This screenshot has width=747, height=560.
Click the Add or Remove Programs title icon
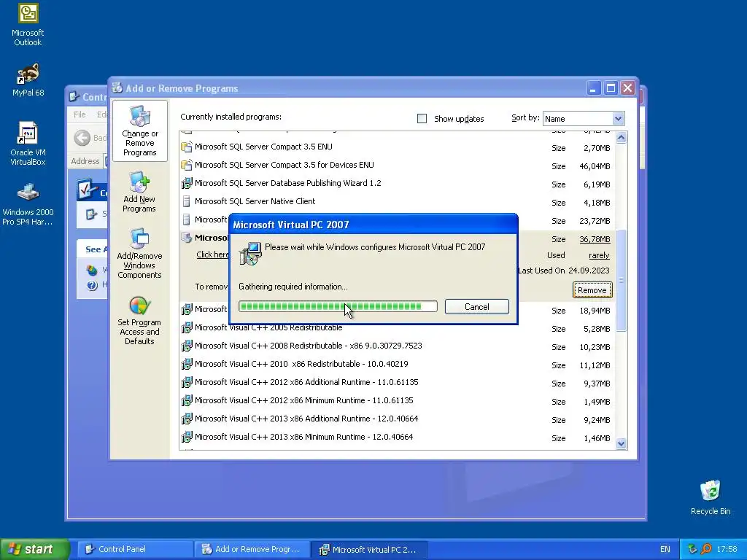pos(117,88)
